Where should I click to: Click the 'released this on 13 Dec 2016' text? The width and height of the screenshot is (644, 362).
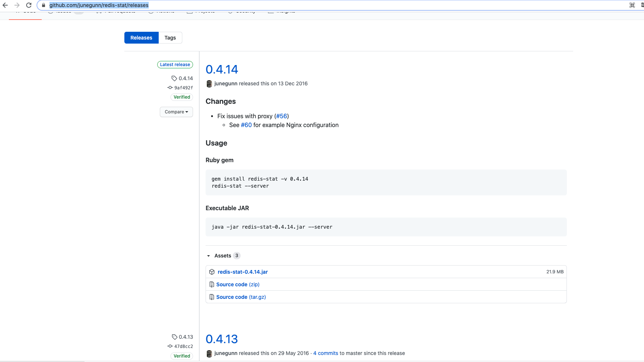[x=273, y=83]
